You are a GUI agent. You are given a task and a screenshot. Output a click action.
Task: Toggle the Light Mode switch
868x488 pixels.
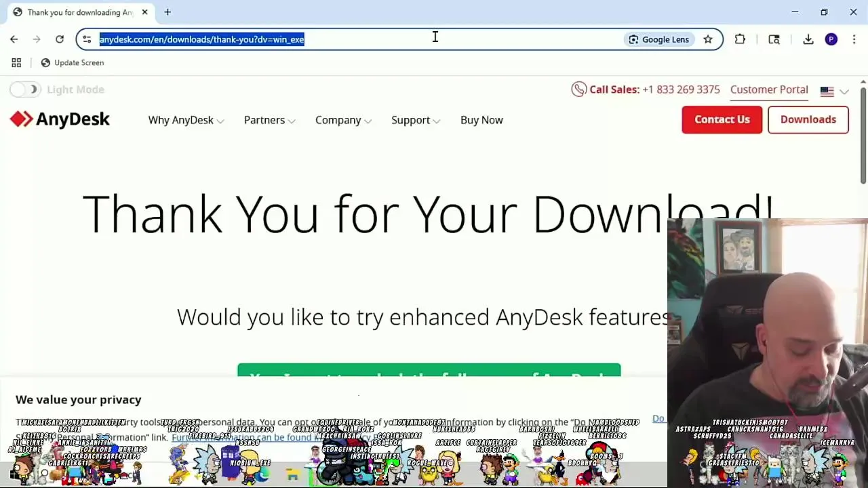pyautogui.click(x=26, y=89)
